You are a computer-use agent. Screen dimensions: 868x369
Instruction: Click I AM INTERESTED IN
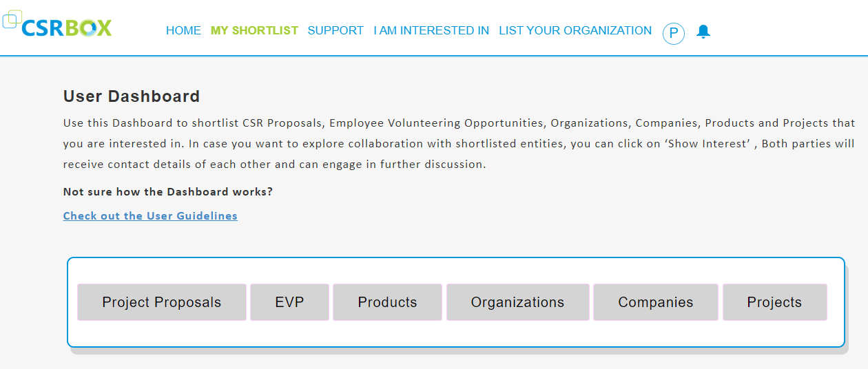[431, 31]
